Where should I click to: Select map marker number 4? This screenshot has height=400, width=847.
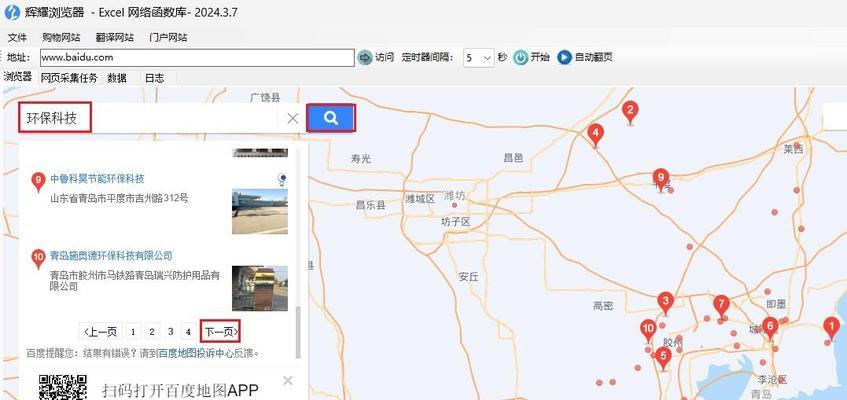click(x=595, y=135)
